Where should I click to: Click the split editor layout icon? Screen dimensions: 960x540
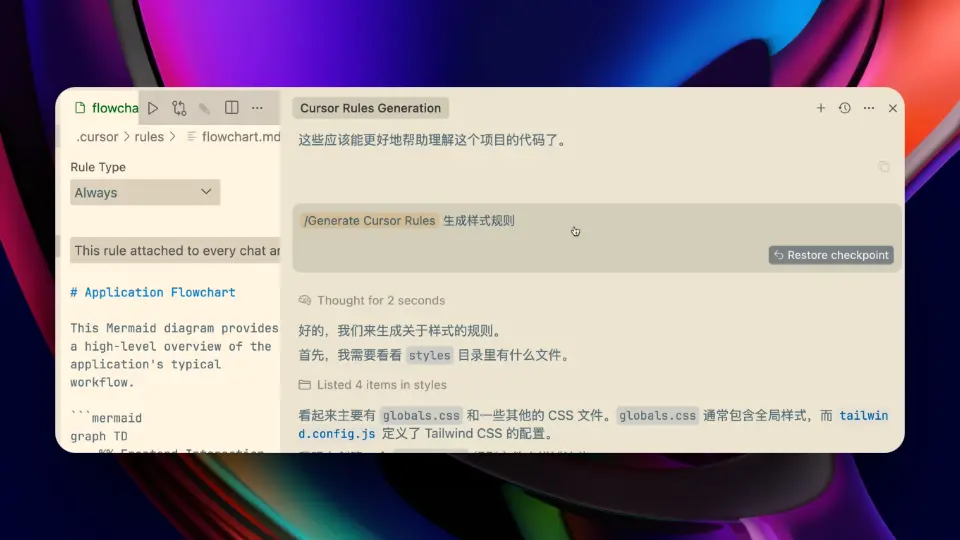pos(231,108)
